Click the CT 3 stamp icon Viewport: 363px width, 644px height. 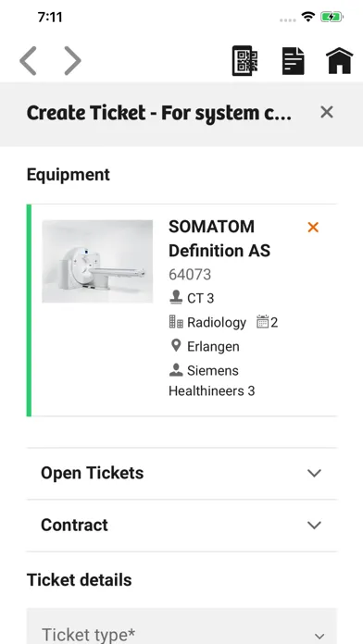click(176, 297)
